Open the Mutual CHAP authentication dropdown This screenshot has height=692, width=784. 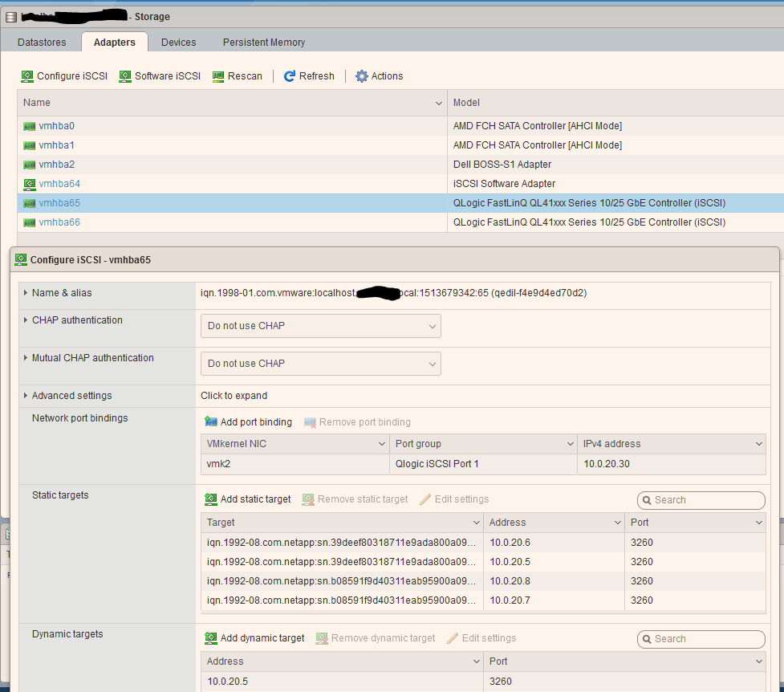[x=320, y=363]
